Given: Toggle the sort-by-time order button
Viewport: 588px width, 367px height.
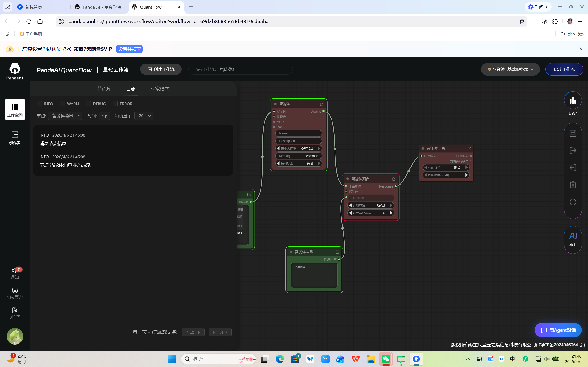Looking at the screenshot, I should point(104,115).
